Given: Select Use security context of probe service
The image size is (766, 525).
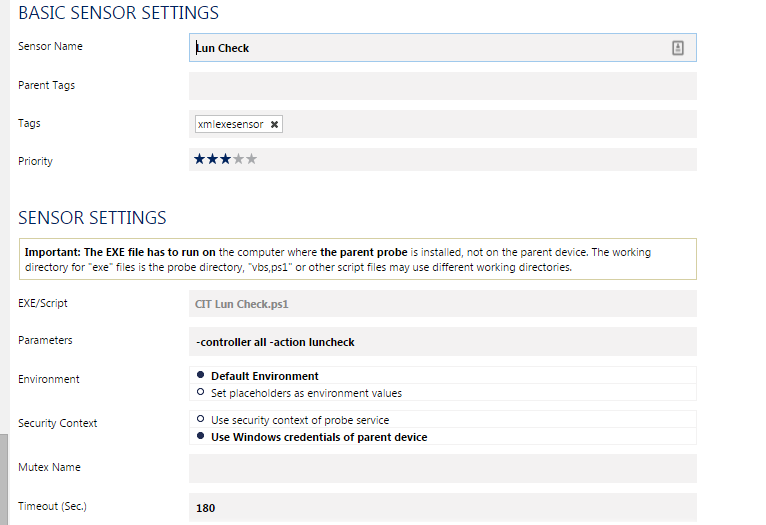Looking at the screenshot, I should (201, 420).
